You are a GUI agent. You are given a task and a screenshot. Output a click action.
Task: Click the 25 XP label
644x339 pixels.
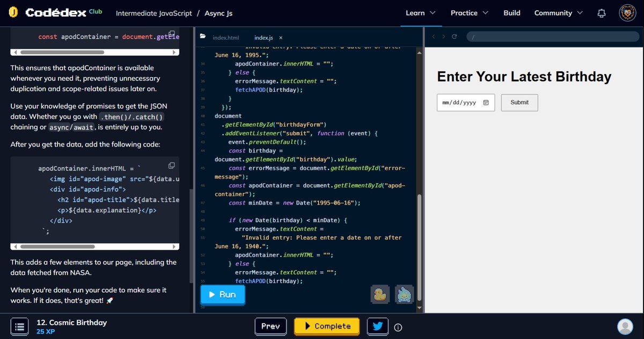click(46, 331)
